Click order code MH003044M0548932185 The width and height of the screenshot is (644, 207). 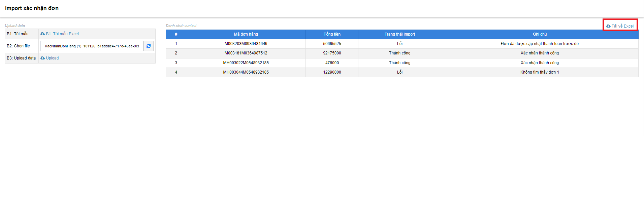(246, 72)
